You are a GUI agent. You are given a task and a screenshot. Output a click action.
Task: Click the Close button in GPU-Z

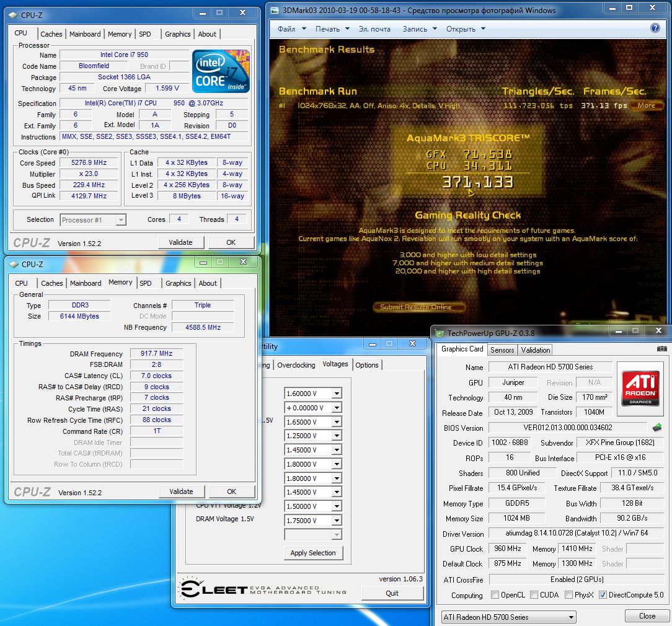point(647,616)
